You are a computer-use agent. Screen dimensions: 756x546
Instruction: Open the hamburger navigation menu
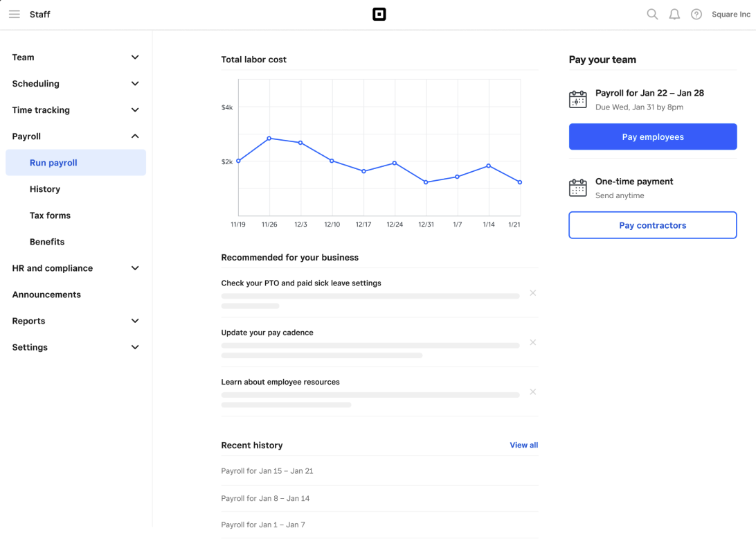pos(14,14)
